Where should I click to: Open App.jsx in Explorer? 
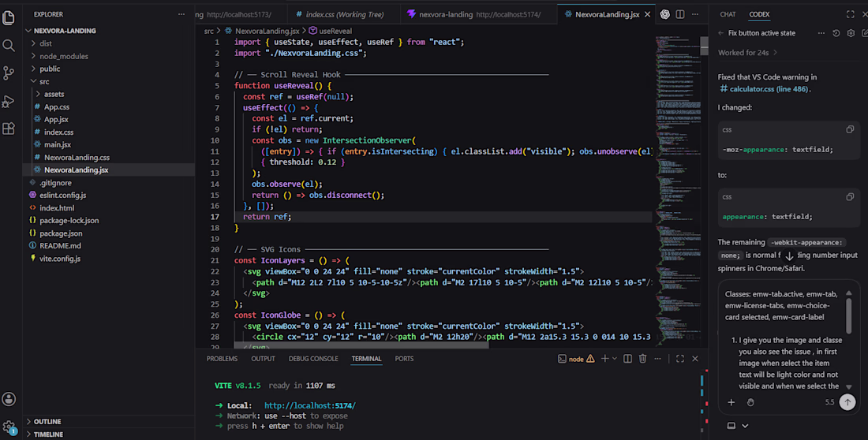[x=57, y=120]
